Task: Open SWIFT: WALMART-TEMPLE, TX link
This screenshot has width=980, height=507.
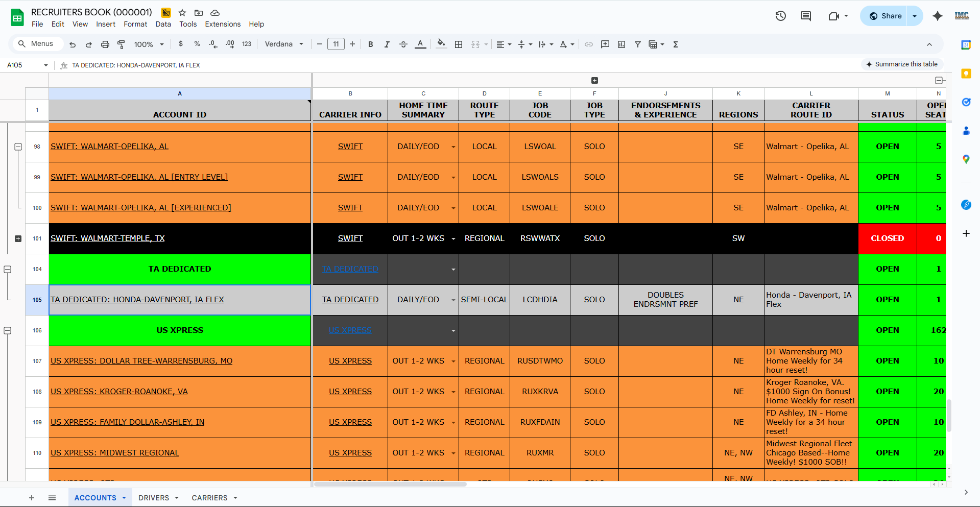Action: click(x=108, y=238)
